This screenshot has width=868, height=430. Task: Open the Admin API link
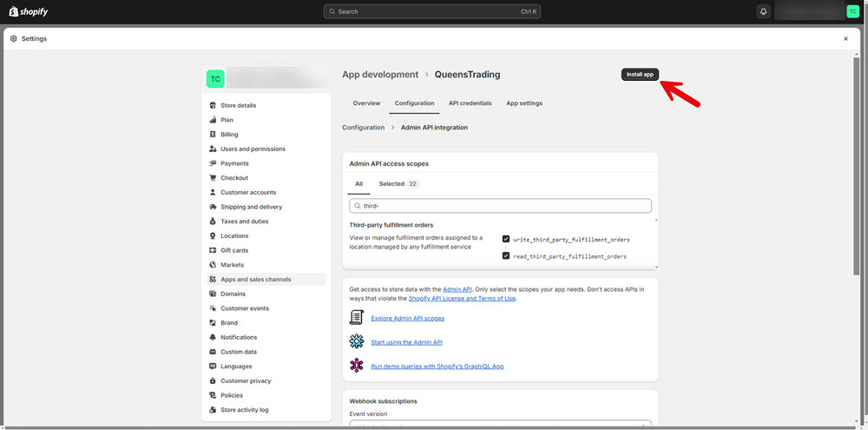coord(457,289)
